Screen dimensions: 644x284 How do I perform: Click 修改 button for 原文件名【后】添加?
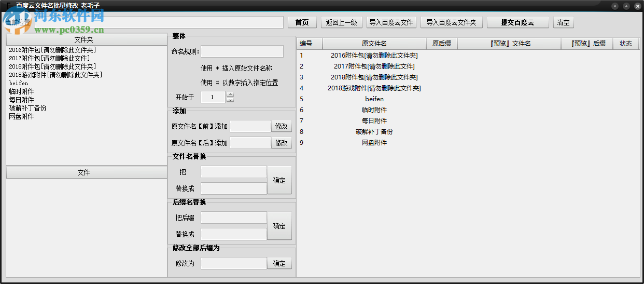[x=282, y=143]
